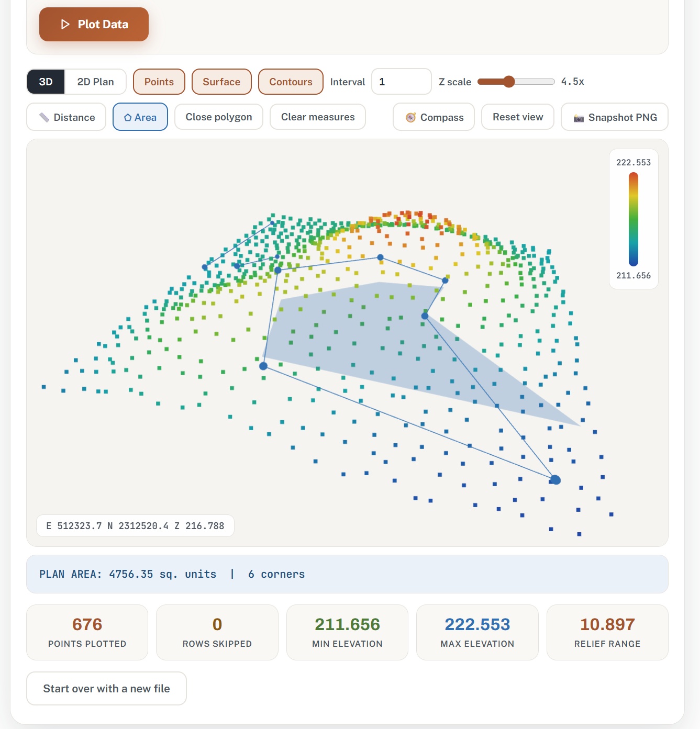Start over with a new file
Screen dimensions: 700x729
106,688
